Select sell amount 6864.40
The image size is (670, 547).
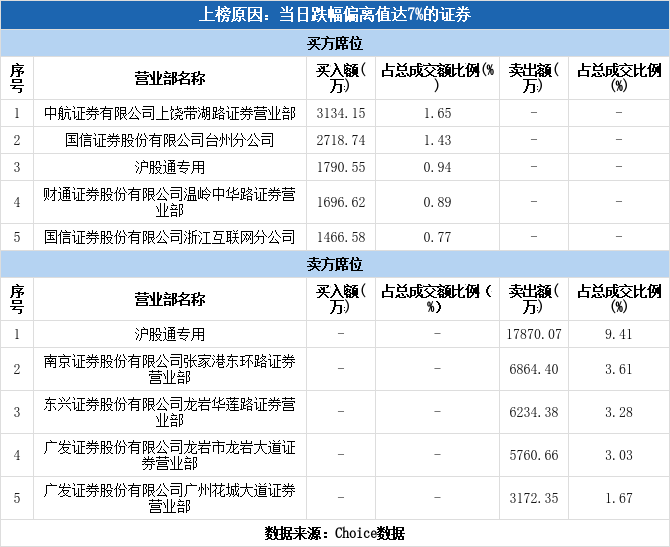coord(534,369)
